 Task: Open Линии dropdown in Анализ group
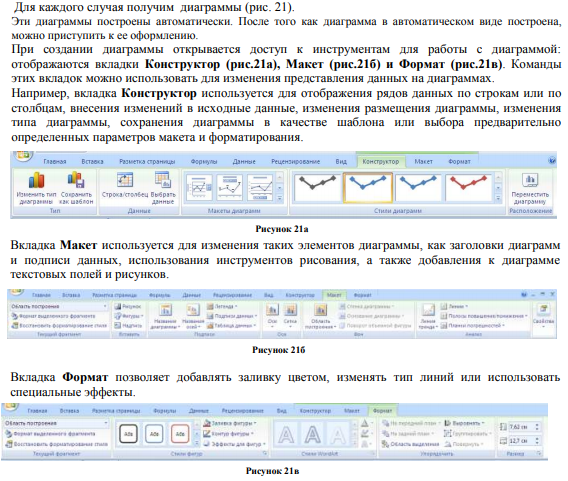pyautogui.click(x=454, y=306)
